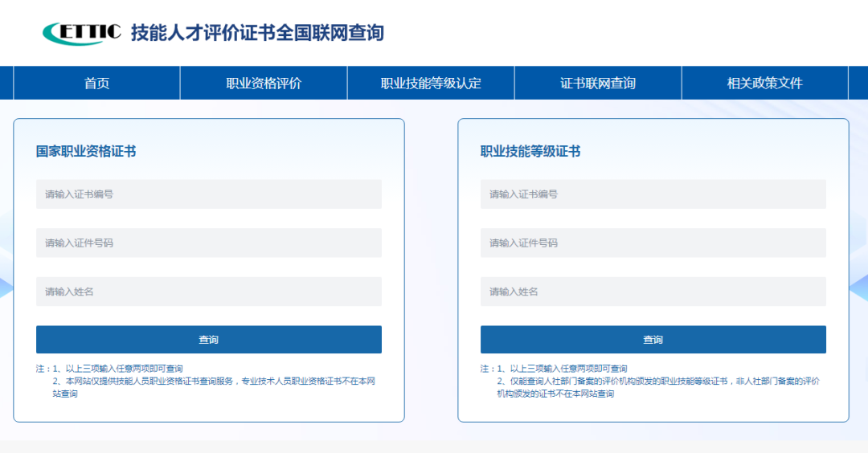Click the 职业技能等级证书 heading
Viewport: 868px width, 453px height.
click(x=530, y=152)
